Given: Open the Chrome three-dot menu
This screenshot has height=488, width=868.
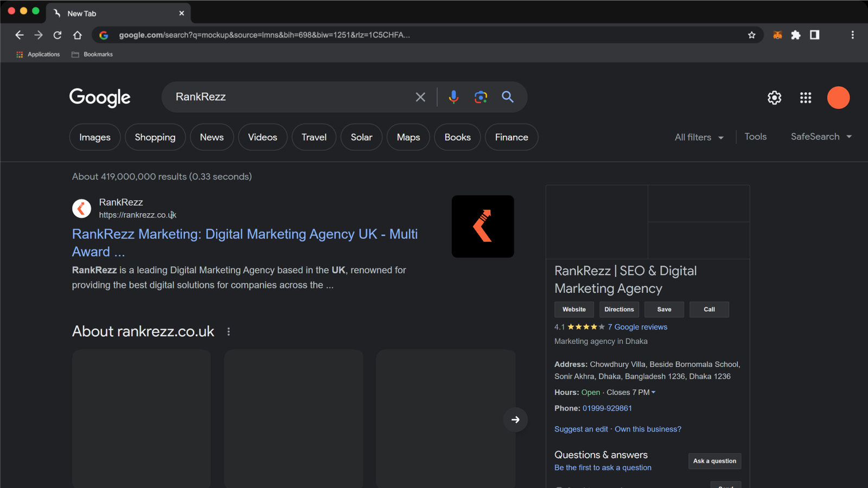Looking at the screenshot, I should click(x=852, y=35).
